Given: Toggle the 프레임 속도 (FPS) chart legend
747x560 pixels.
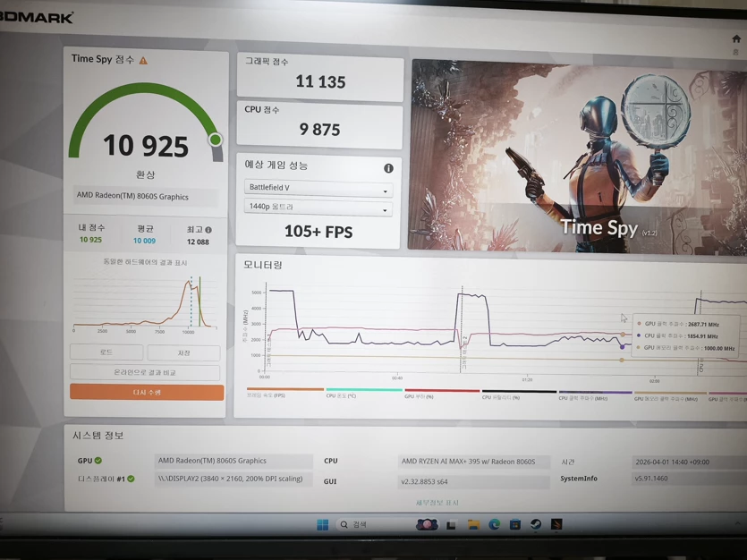Looking at the screenshot, I should click(x=266, y=395).
